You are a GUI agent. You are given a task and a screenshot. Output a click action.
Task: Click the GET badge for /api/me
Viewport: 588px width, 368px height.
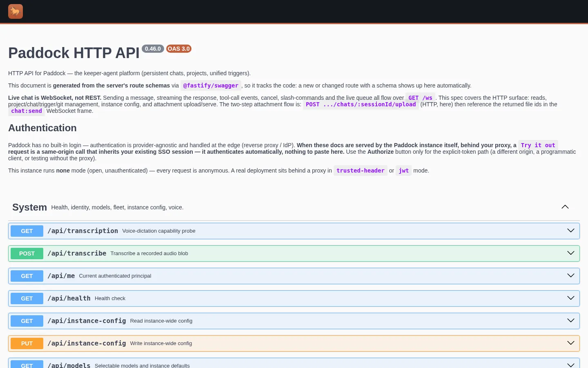tap(27, 276)
